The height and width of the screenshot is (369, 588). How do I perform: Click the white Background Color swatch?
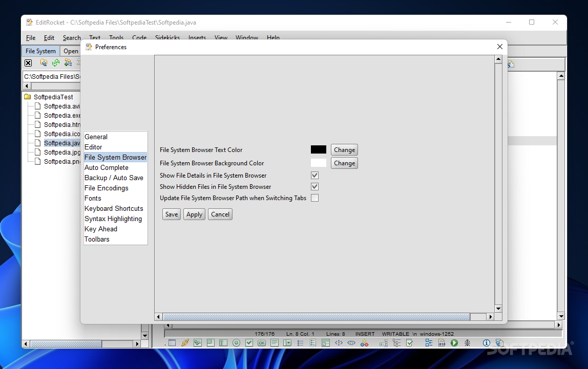[x=319, y=163]
